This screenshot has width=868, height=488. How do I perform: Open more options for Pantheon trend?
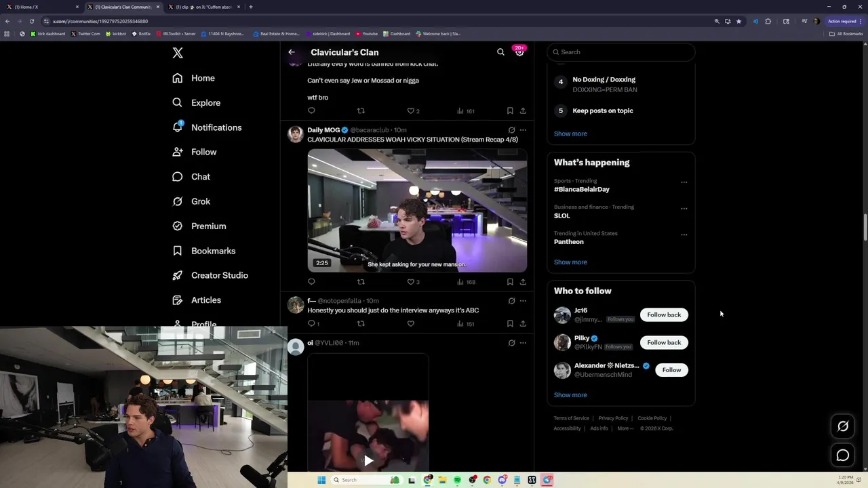pyautogui.click(x=684, y=235)
